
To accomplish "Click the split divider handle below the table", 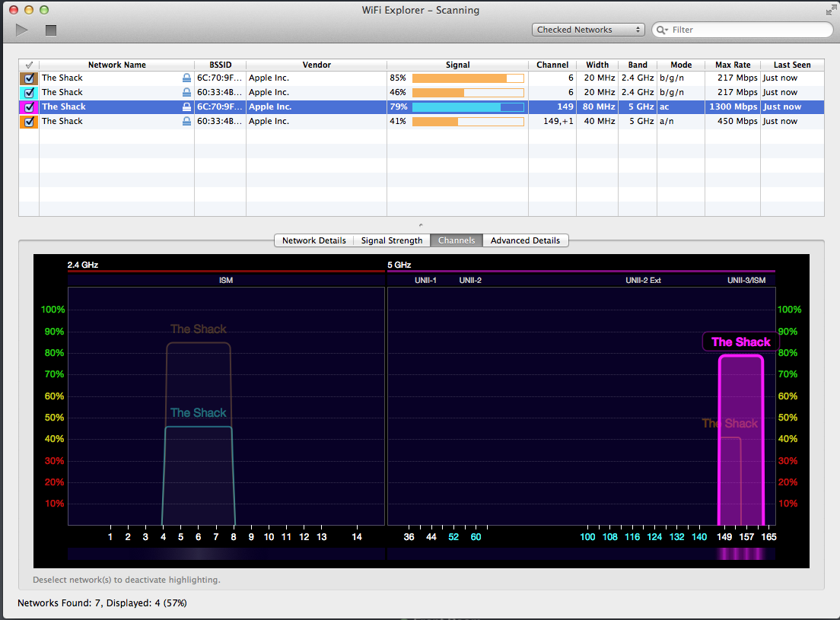I will coord(421,224).
